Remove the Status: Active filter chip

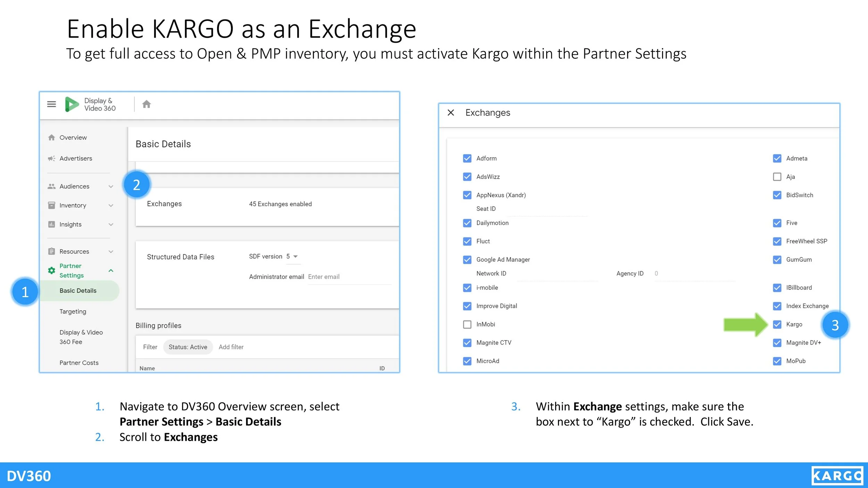tap(188, 347)
